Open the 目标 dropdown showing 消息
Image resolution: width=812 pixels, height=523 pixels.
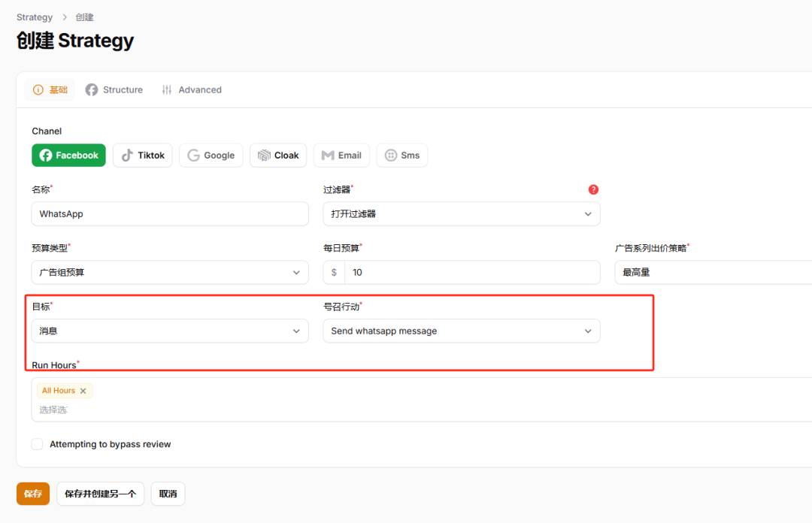(x=170, y=331)
